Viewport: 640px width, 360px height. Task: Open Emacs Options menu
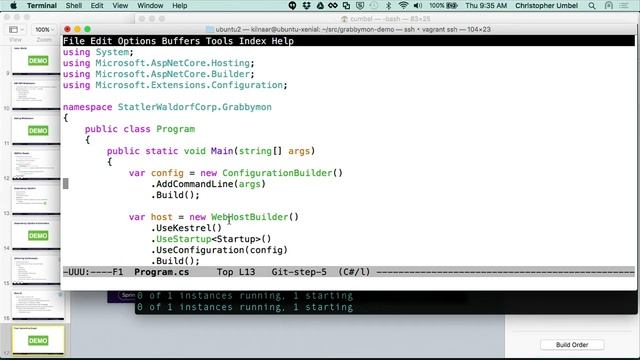pyautogui.click(x=137, y=41)
